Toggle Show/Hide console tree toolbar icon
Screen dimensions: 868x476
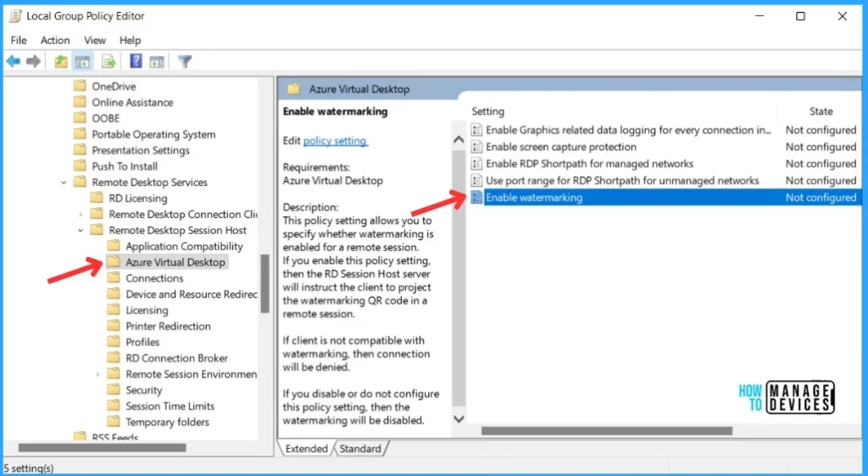tap(82, 61)
